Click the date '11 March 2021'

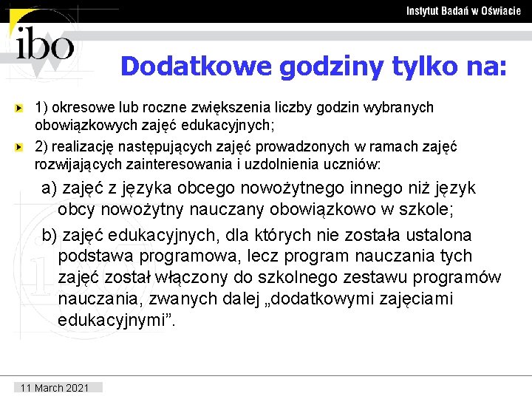pyautogui.click(x=55, y=387)
